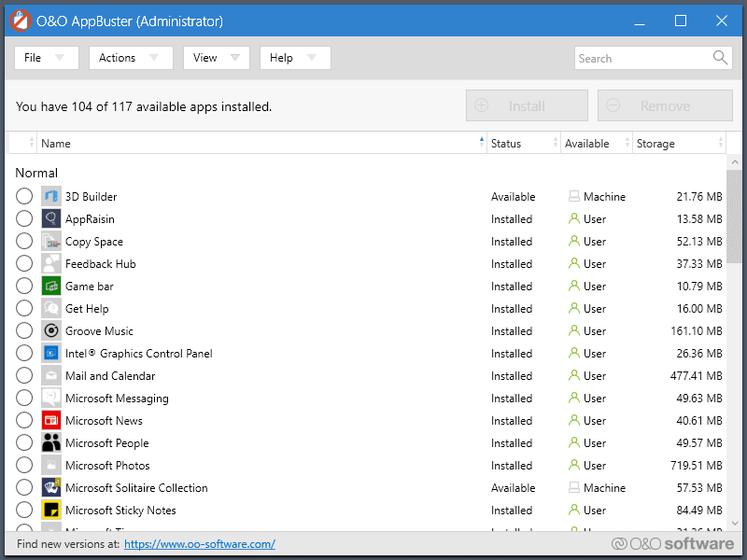Screen dimensions: 747x560
Task: Sort by the Available column header
Action: 597,143
